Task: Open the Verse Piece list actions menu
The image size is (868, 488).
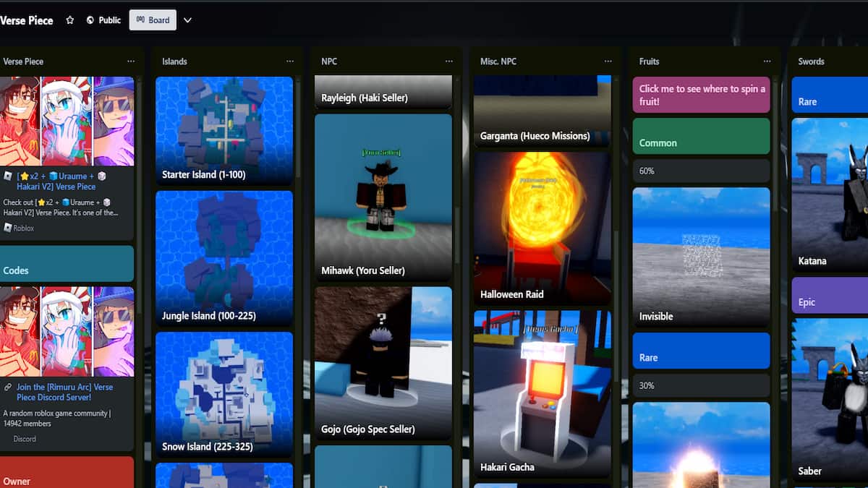Action: 131,61
